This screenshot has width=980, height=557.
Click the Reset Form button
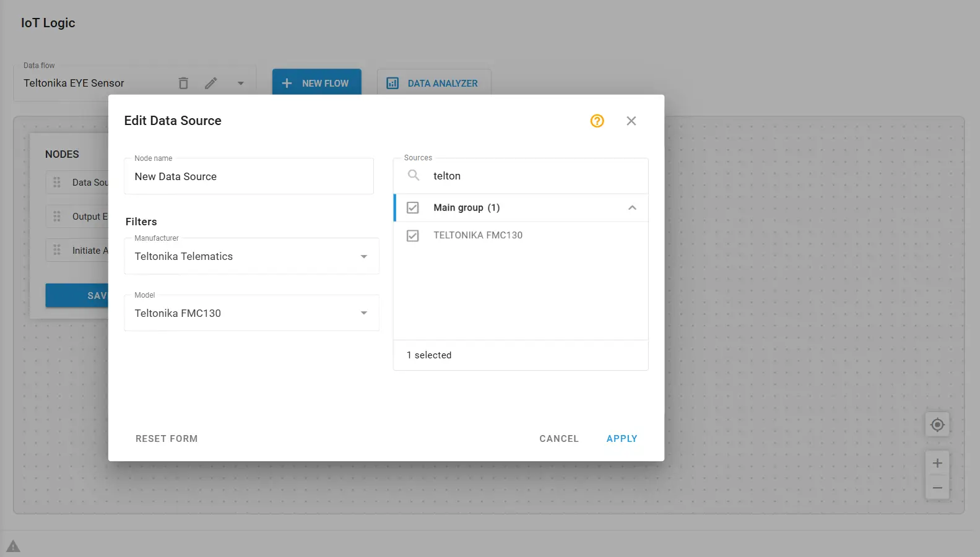167,439
